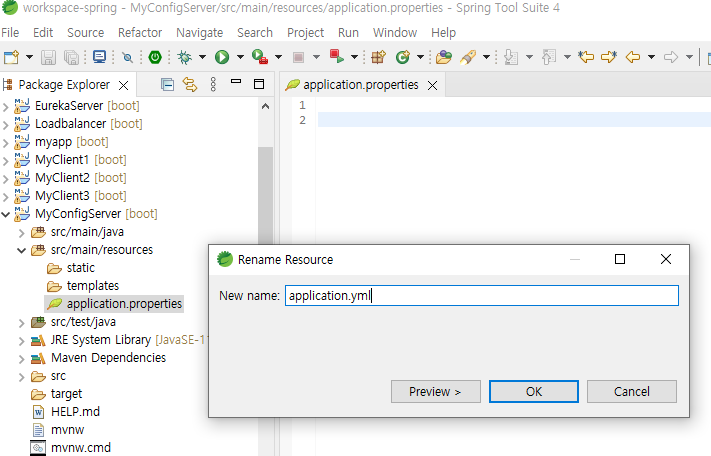This screenshot has width=711, height=456.
Task: Click the New file toolbar icon
Action: 11,57
